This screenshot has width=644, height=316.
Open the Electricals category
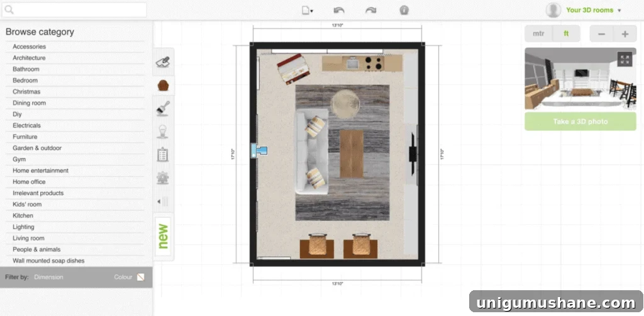pos(26,125)
